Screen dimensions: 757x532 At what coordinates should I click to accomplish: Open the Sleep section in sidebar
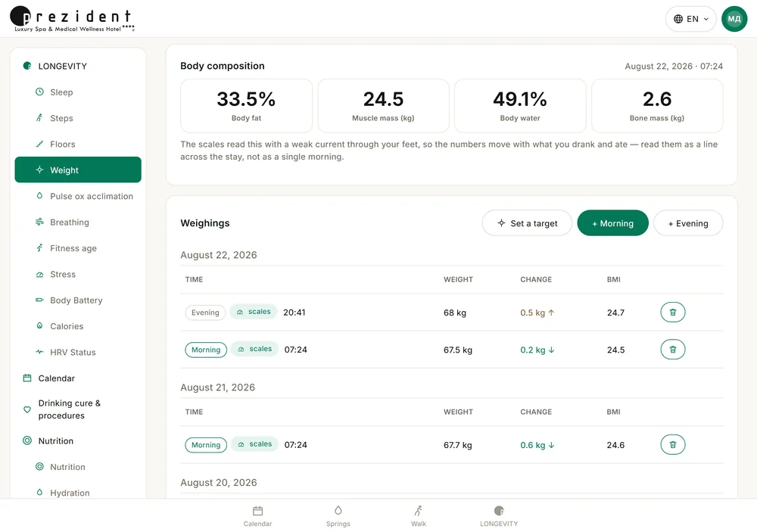tap(78, 92)
